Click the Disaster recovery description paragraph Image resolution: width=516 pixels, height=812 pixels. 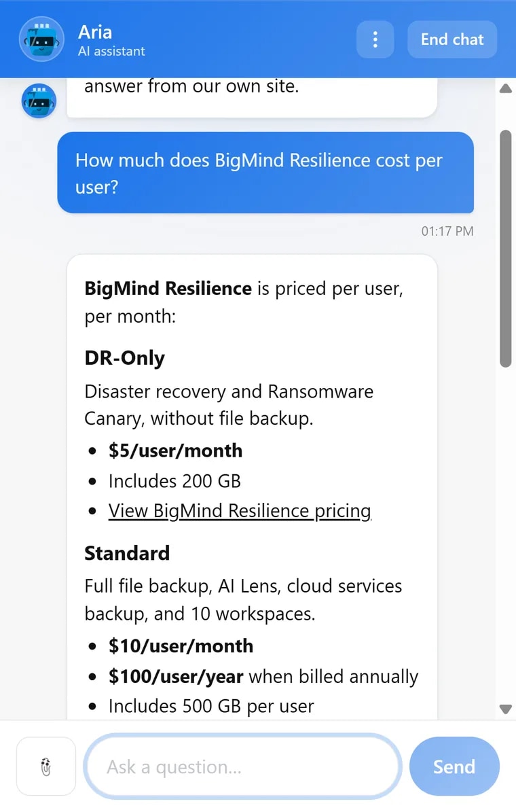pos(229,405)
